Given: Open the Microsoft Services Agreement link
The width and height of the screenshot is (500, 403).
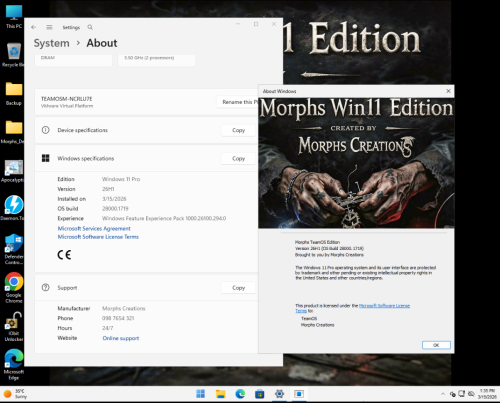Looking at the screenshot, I should pos(94,228).
